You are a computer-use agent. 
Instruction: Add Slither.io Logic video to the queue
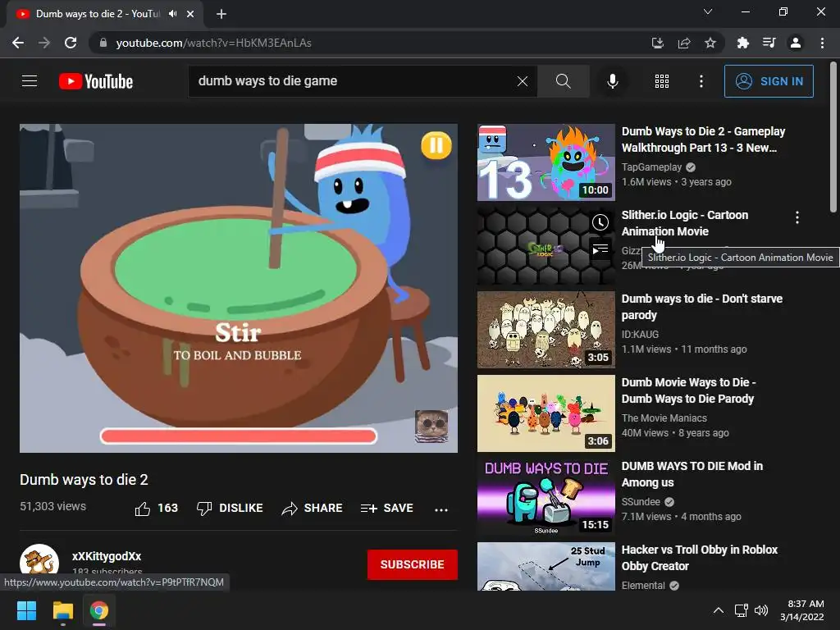(600, 249)
